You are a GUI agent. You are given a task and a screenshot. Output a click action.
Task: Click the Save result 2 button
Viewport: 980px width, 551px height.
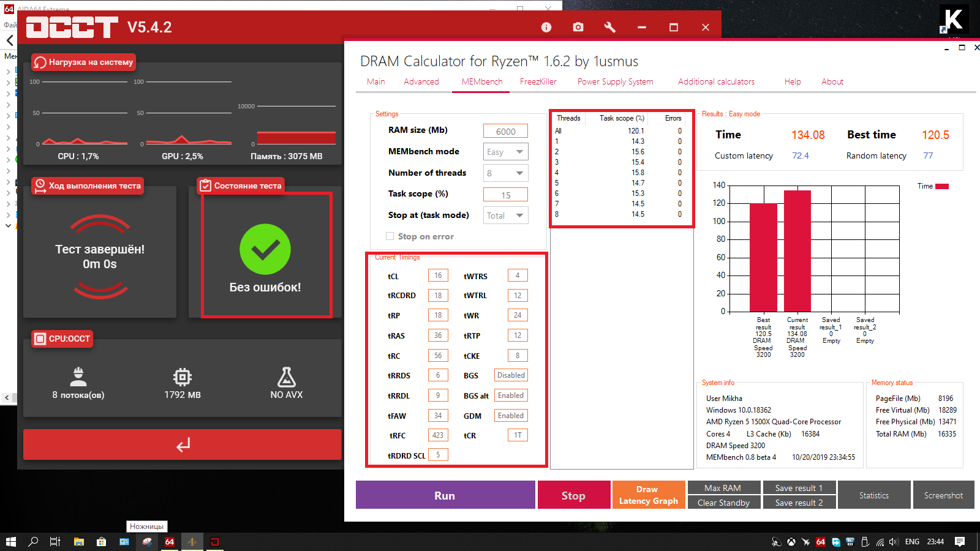[x=799, y=502]
